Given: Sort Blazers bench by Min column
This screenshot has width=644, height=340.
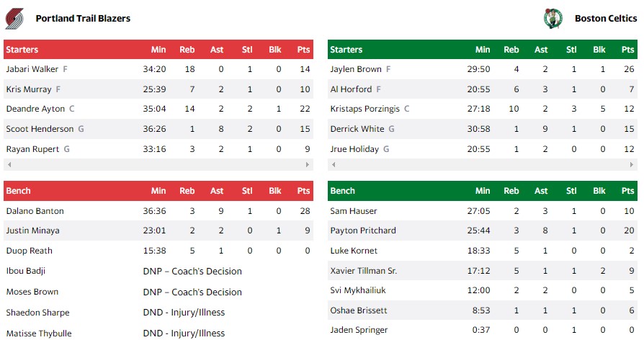Looking at the screenshot, I should [158, 191].
